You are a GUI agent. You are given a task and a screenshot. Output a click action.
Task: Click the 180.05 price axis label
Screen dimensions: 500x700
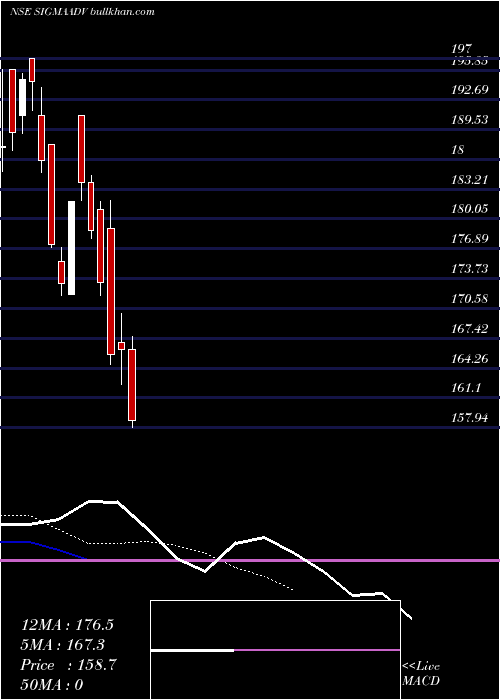click(470, 208)
